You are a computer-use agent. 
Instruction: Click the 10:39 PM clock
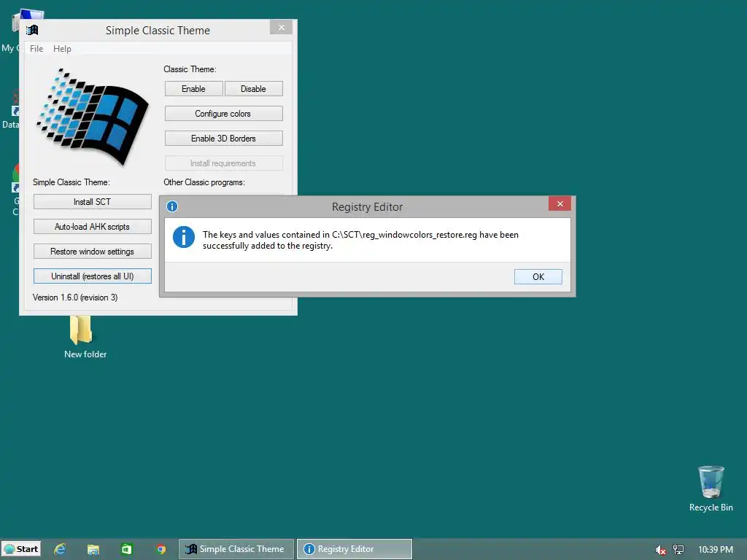pyautogui.click(x=716, y=550)
